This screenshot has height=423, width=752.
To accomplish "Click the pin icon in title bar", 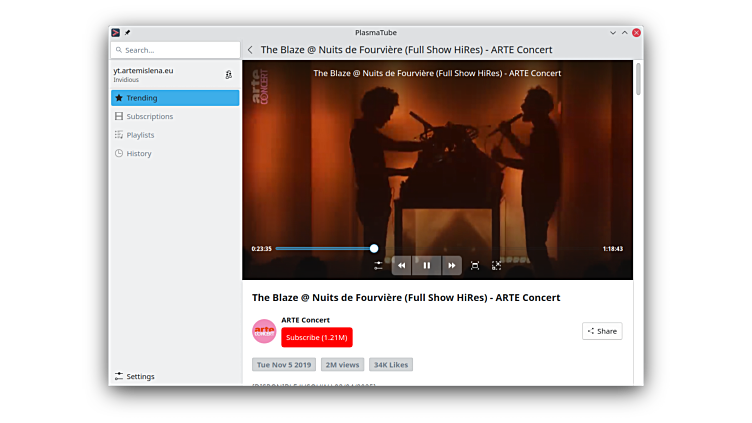I will 128,32.
